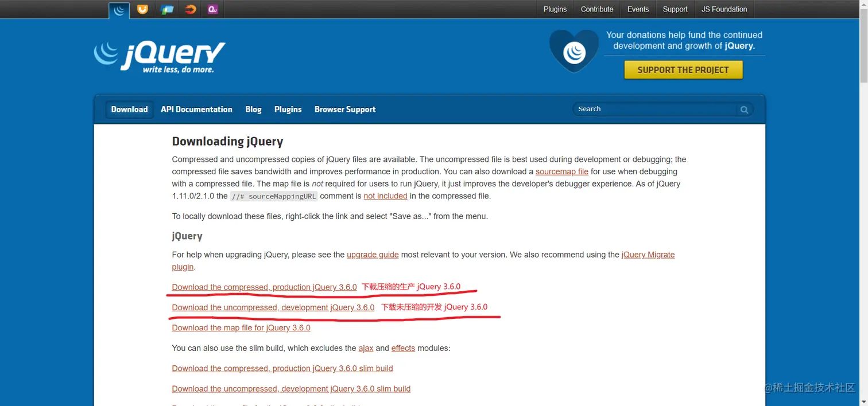Click the heart donation icon
The width and height of the screenshot is (868, 406).
click(574, 51)
